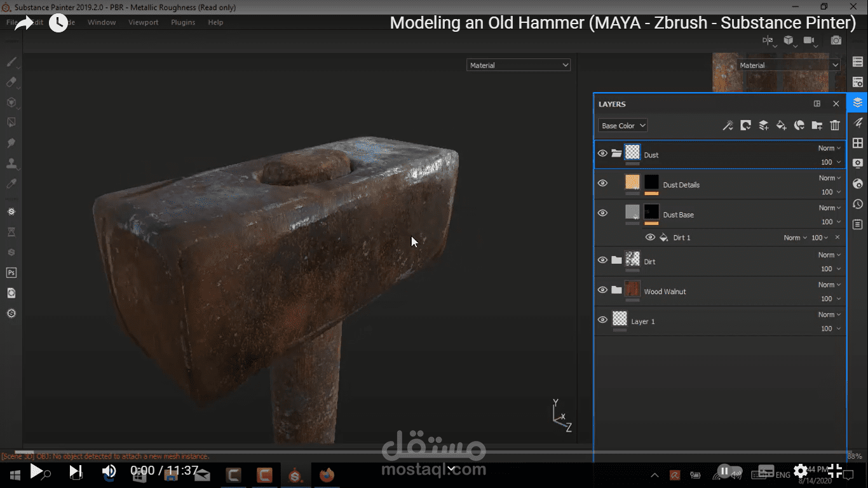Click the Add mask icon
Image resolution: width=868 pixels, height=488 pixels.
(x=746, y=125)
